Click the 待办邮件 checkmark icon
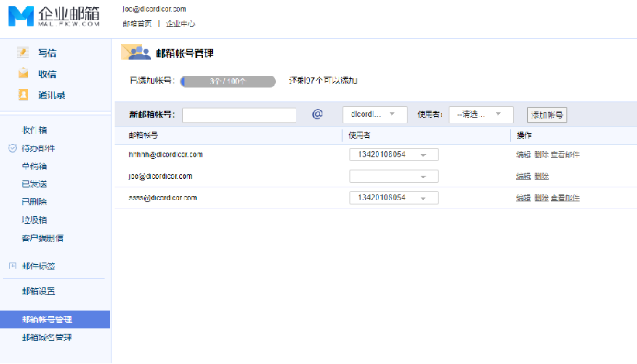Screen dimensions: 637x364 coord(12,148)
